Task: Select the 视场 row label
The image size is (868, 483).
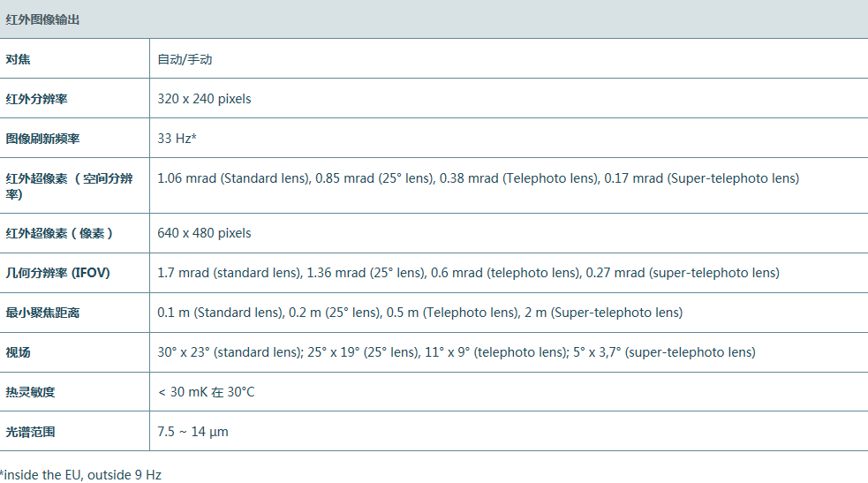Action: coord(18,352)
